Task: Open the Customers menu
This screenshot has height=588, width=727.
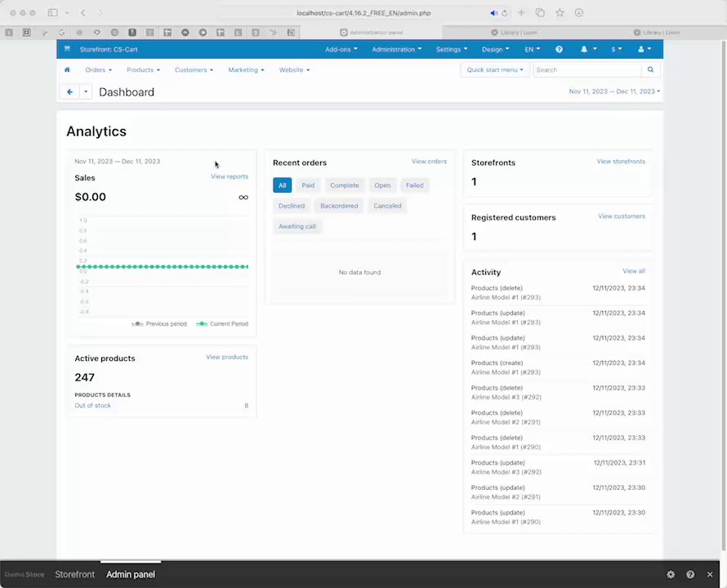Action: (194, 69)
